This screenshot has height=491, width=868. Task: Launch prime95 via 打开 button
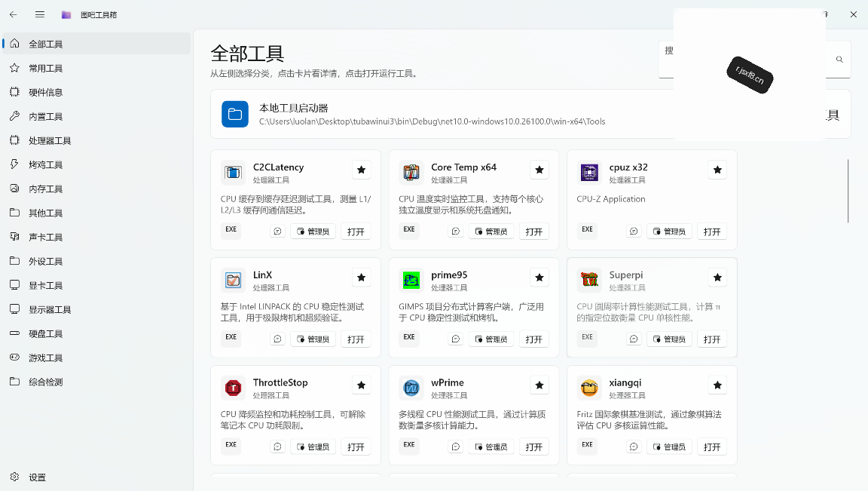tap(534, 339)
